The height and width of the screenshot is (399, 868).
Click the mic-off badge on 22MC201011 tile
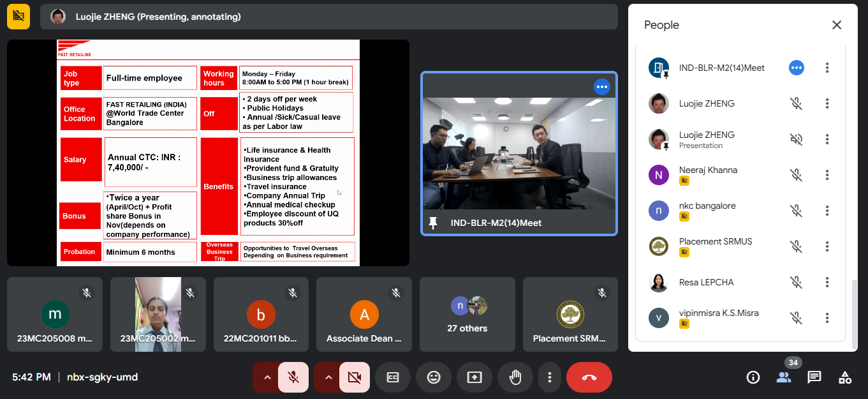pyautogui.click(x=293, y=292)
